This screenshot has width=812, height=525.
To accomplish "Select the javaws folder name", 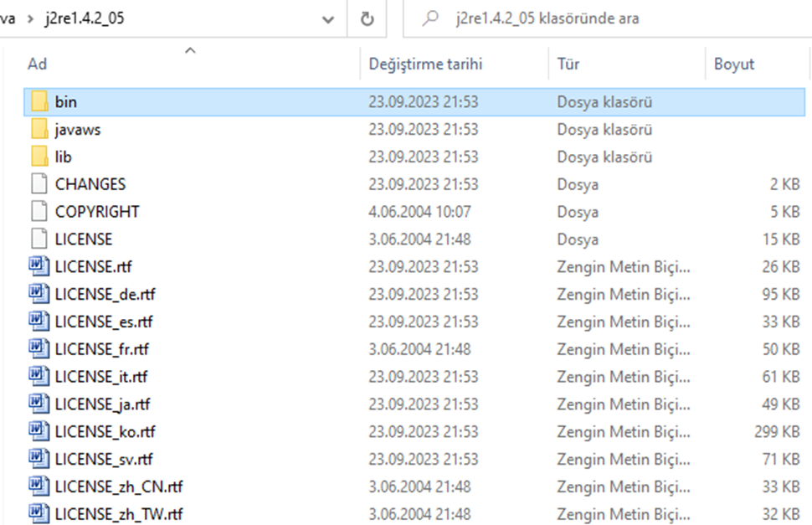I will [78, 129].
